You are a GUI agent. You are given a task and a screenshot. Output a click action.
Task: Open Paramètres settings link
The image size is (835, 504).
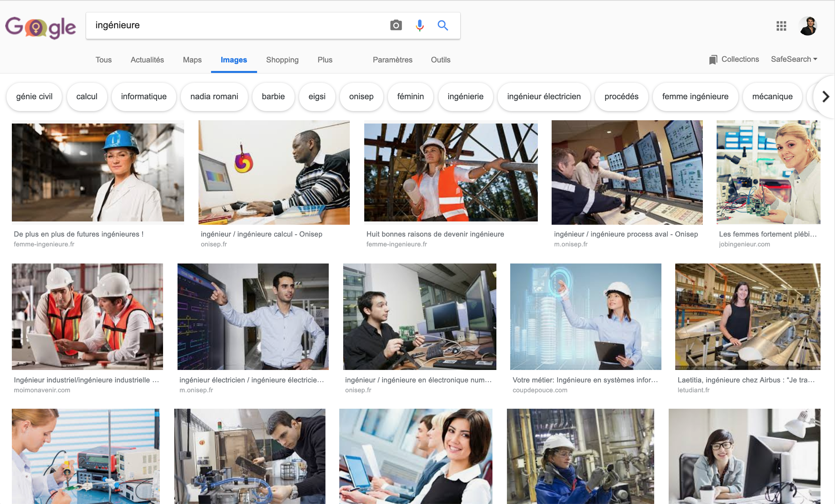coord(392,60)
